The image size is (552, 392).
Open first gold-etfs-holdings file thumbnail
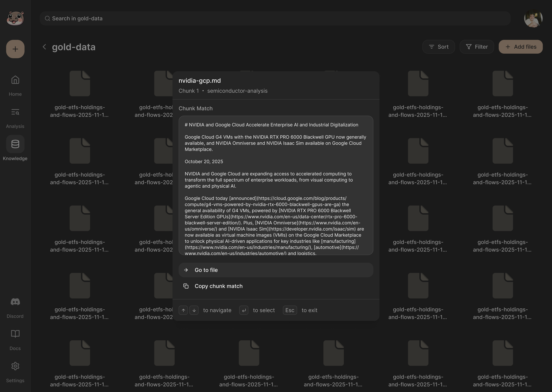pos(80,84)
